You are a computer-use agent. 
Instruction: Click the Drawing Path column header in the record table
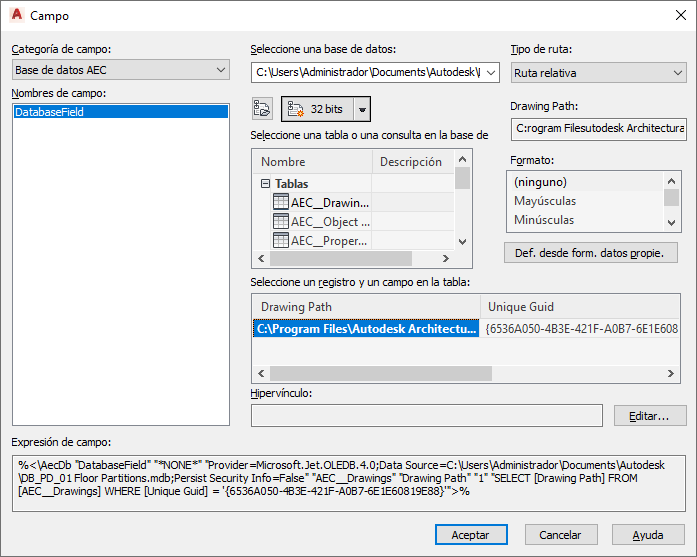367,307
